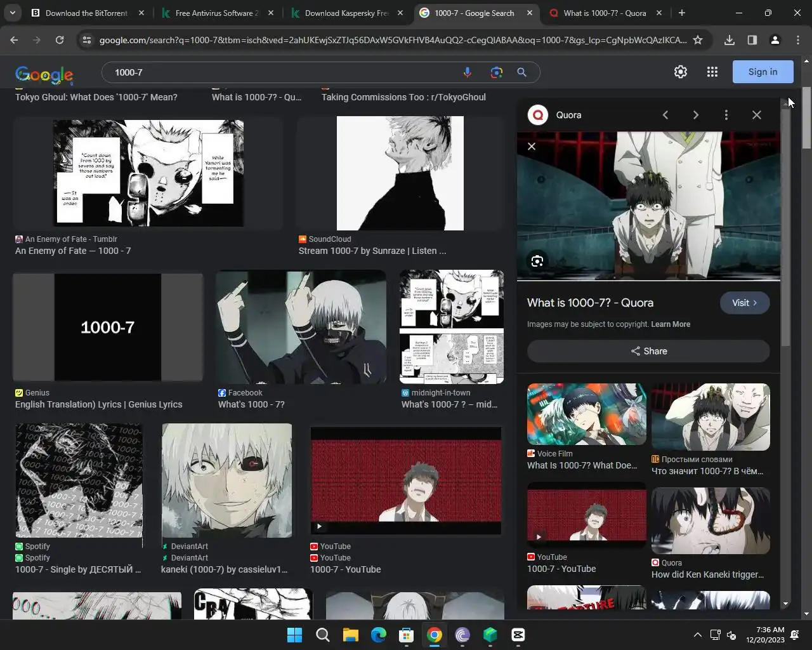The image size is (812, 650).
Task: Open English Translation Lyrics Genius caption
Action: 99,404
